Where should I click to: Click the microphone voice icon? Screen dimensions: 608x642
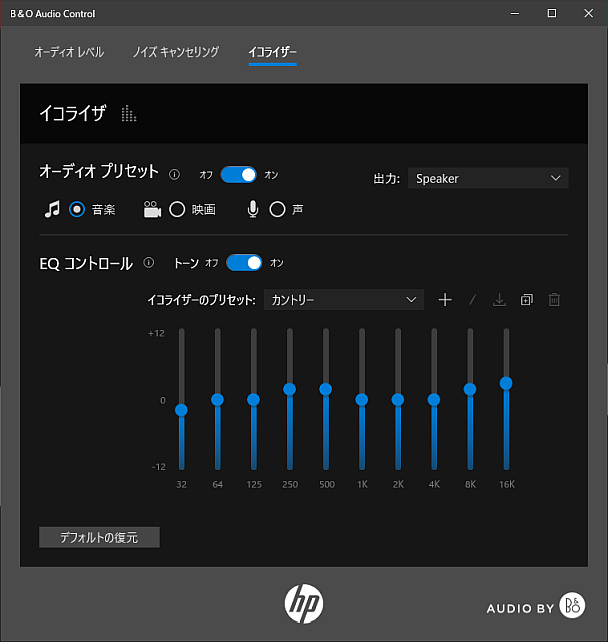click(253, 209)
